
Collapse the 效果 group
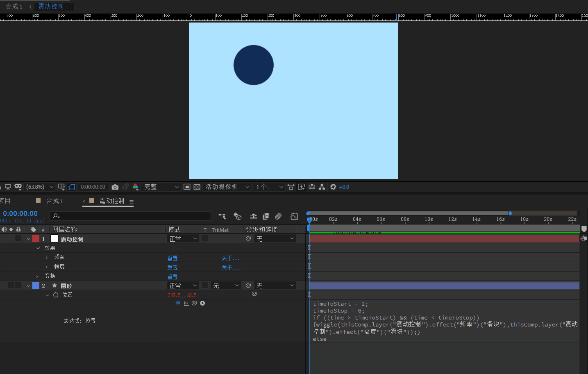pos(38,248)
